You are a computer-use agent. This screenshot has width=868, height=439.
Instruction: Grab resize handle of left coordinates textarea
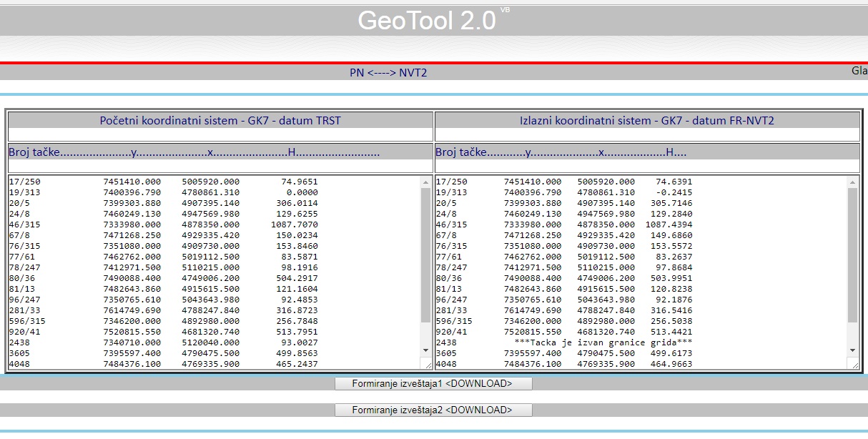point(427,365)
